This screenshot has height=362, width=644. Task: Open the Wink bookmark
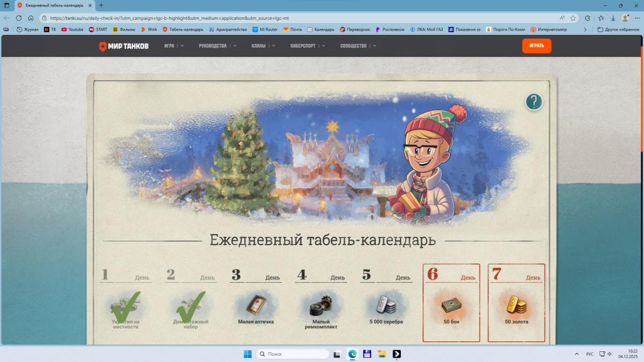tap(149, 29)
